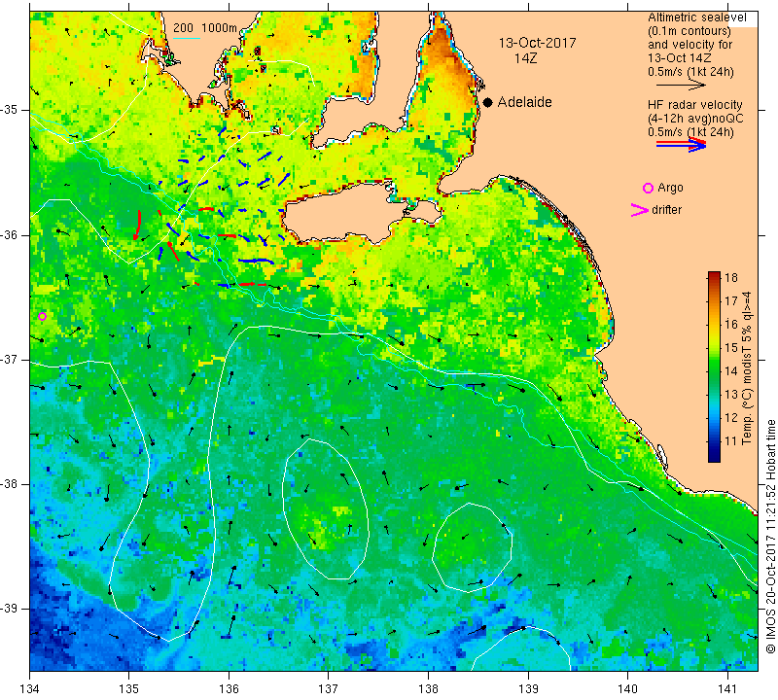Click the magenta drifter arrowhead in the legend
The height and width of the screenshot is (700, 778).
639,210
